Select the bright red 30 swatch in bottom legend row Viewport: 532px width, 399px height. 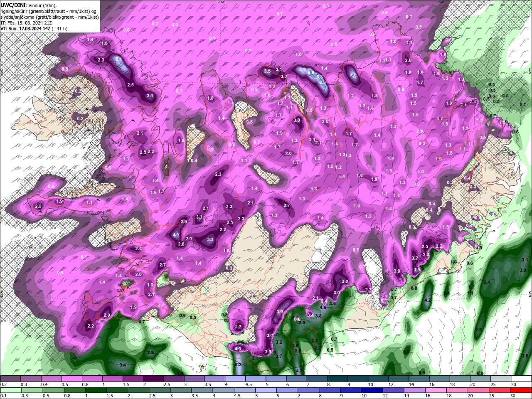click(x=521, y=390)
